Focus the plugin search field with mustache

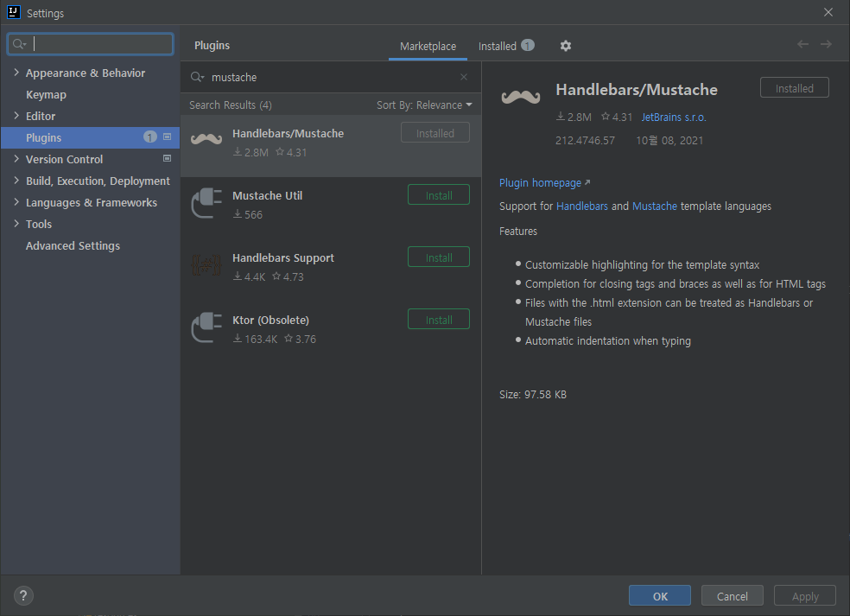(331, 77)
